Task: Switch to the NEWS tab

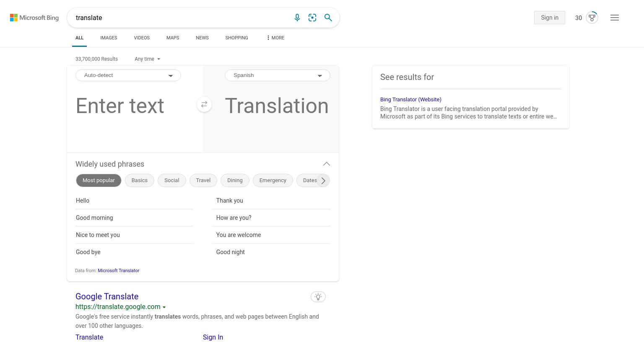Action: click(x=202, y=38)
